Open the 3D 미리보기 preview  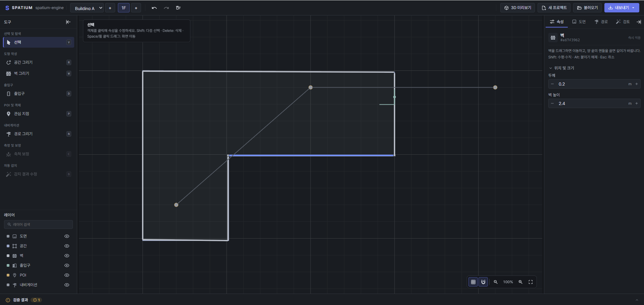click(518, 8)
